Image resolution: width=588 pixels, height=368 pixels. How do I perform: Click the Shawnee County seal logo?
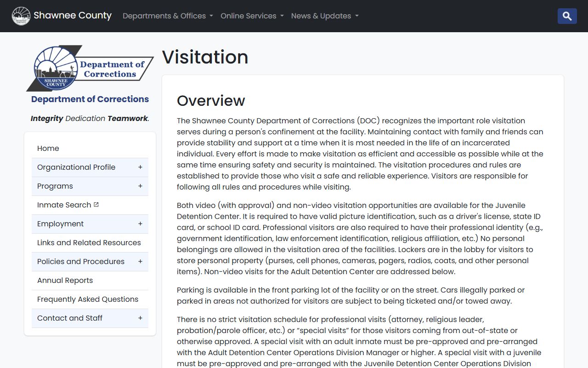(21, 16)
